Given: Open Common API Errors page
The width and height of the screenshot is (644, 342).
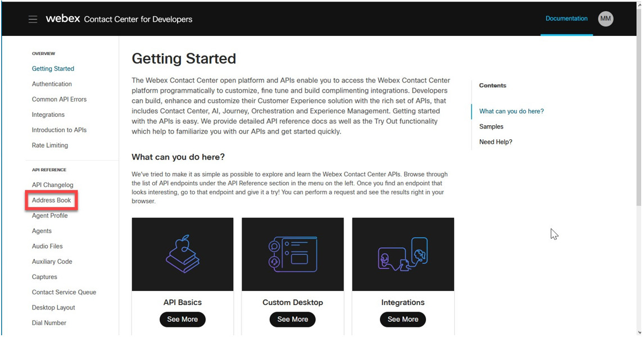Looking at the screenshot, I should tap(59, 99).
